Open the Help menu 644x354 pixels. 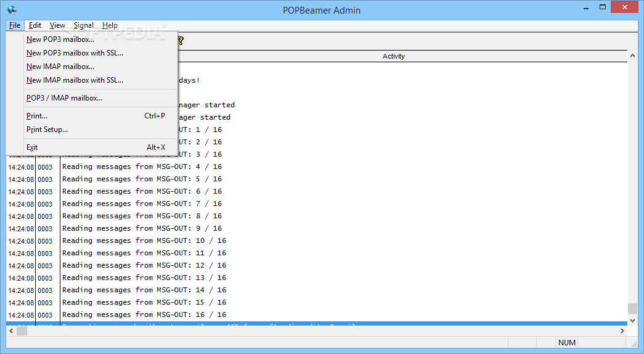[110, 25]
